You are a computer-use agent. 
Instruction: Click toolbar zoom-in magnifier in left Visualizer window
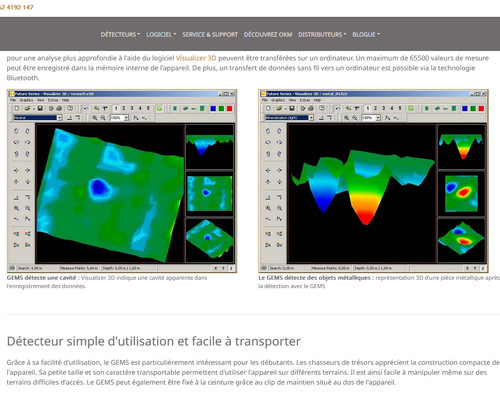tap(95, 118)
